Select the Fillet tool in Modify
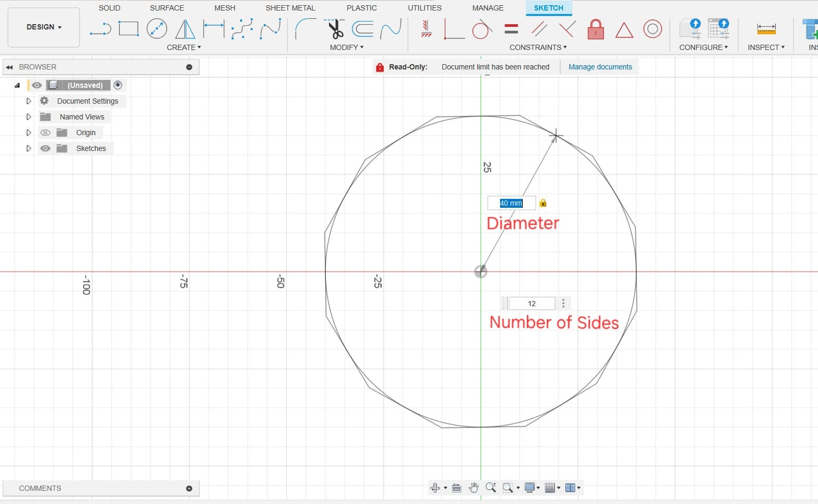The height and width of the screenshot is (504, 818). 305,29
